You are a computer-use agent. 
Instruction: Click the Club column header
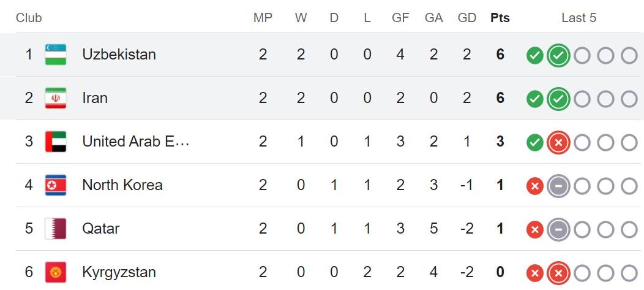point(29,18)
